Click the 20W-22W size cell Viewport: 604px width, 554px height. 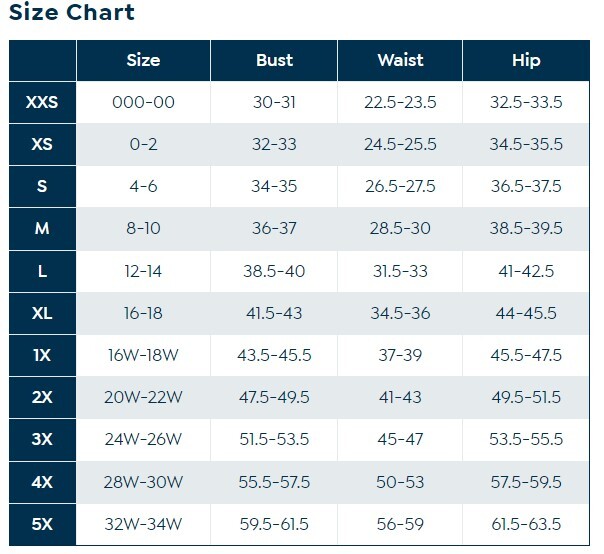click(x=143, y=397)
